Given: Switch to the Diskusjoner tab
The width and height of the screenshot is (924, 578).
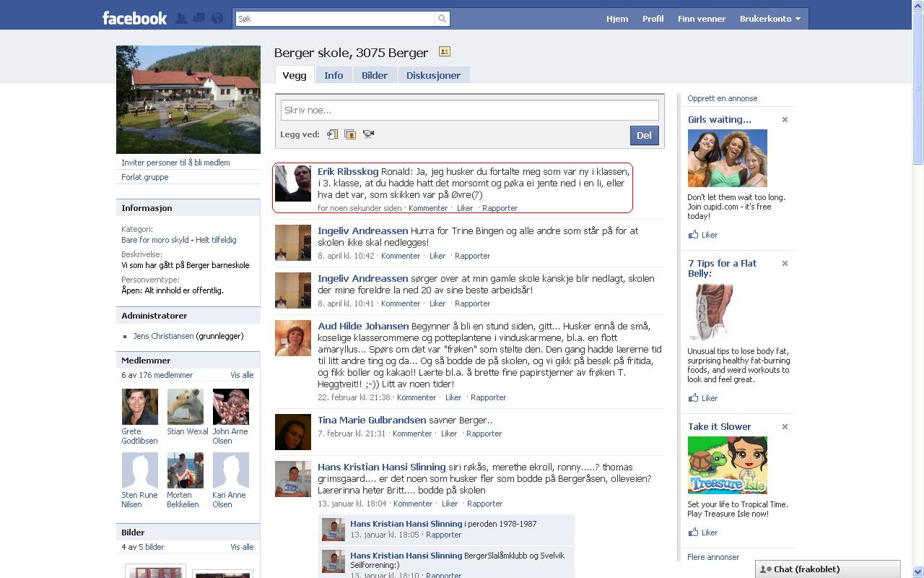Looking at the screenshot, I should [x=433, y=75].
